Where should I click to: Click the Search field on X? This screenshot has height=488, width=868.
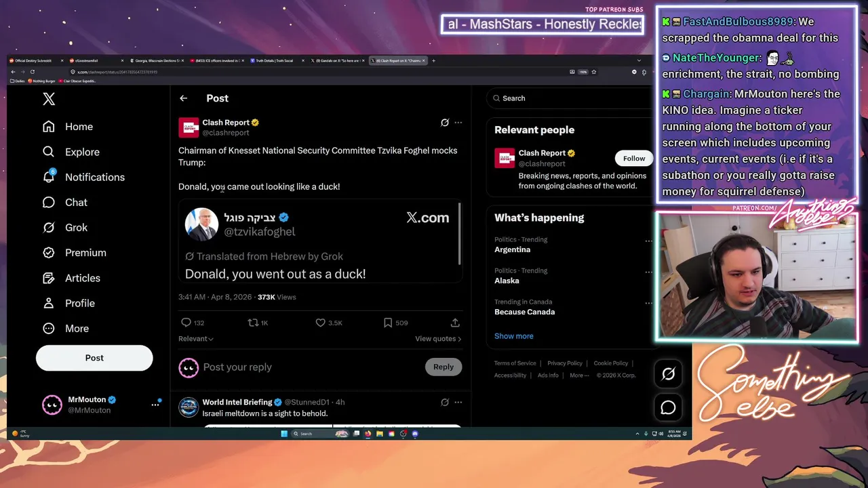568,98
